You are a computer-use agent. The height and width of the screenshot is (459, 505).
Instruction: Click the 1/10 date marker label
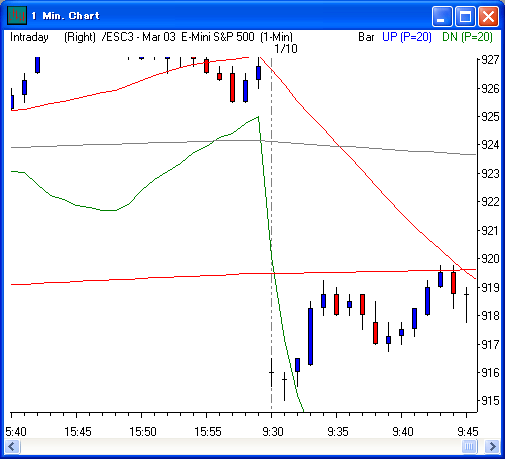(x=286, y=49)
